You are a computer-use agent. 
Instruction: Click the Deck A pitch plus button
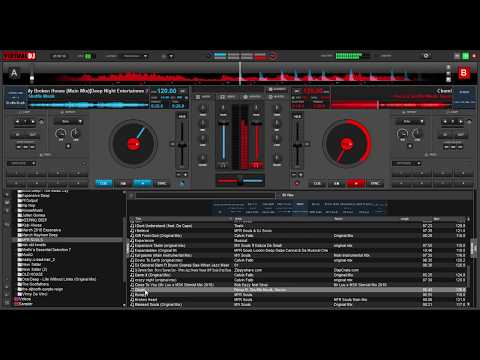coord(185,174)
